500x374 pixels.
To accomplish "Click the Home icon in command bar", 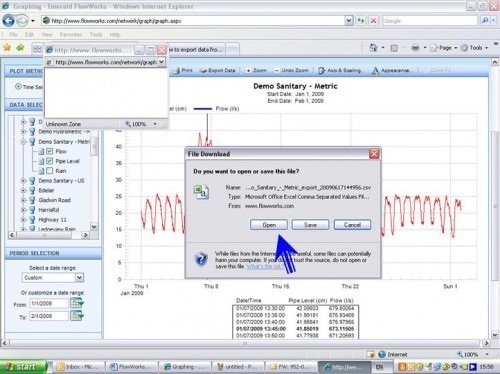I will coord(373,48).
